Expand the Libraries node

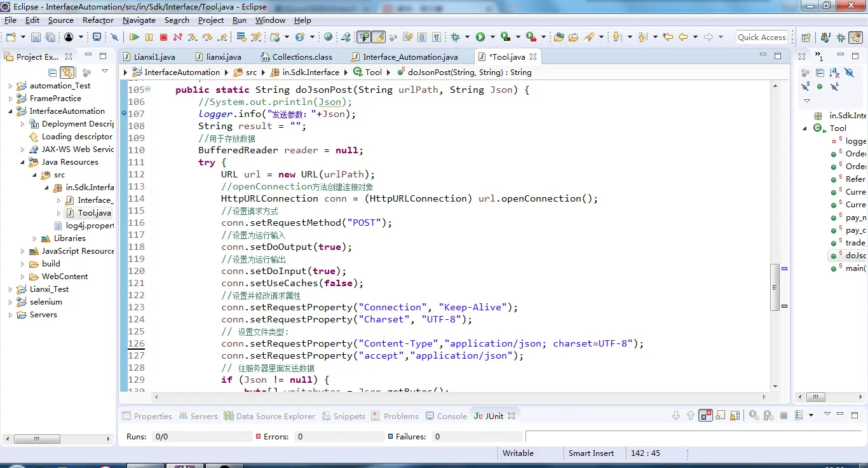(x=36, y=238)
